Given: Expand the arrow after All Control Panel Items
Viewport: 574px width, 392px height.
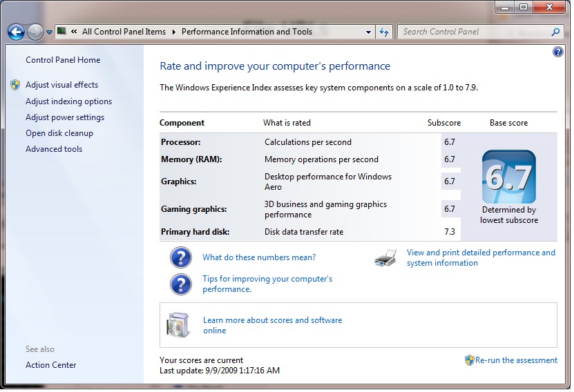Looking at the screenshot, I should tap(174, 32).
